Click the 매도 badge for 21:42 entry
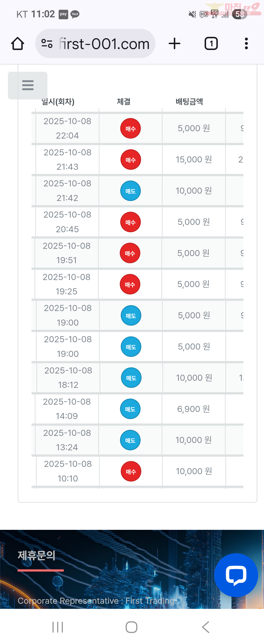Viewport: 264px width, 644px height. 131,191
